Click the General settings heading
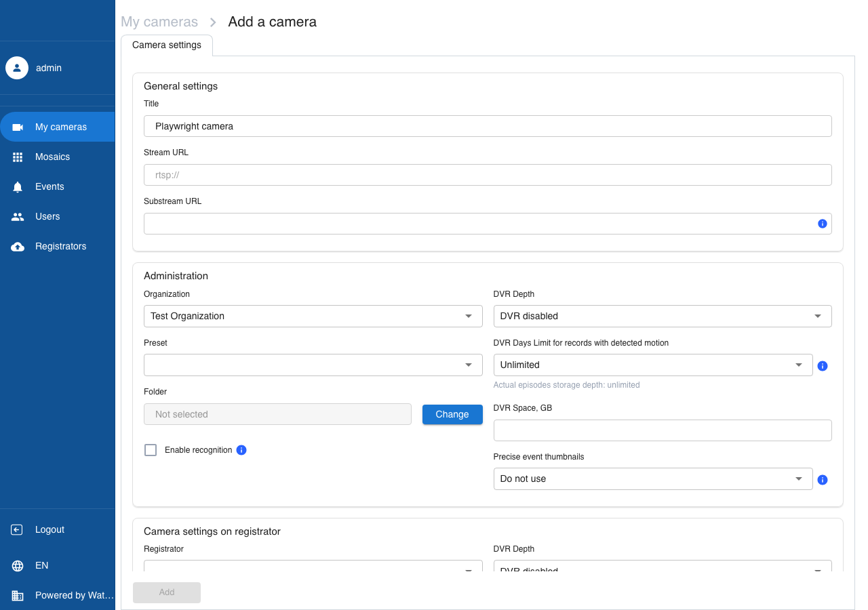 [180, 86]
